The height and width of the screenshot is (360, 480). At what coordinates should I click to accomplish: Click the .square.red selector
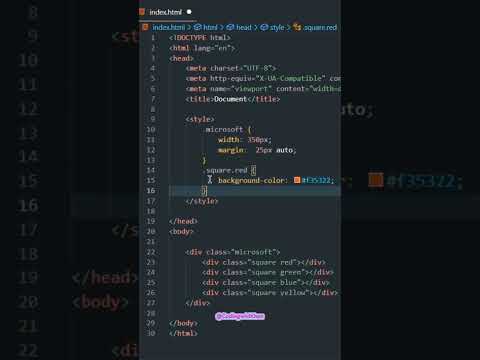pos(226,170)
